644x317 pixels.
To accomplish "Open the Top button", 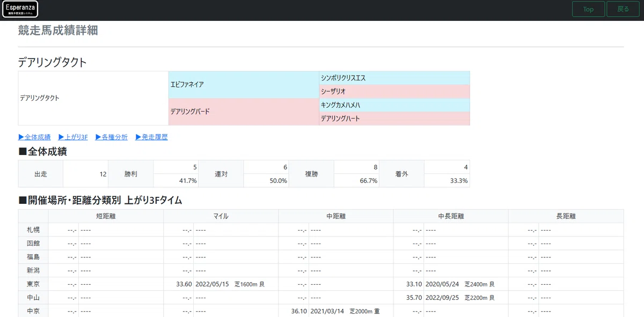I will 588,9.
